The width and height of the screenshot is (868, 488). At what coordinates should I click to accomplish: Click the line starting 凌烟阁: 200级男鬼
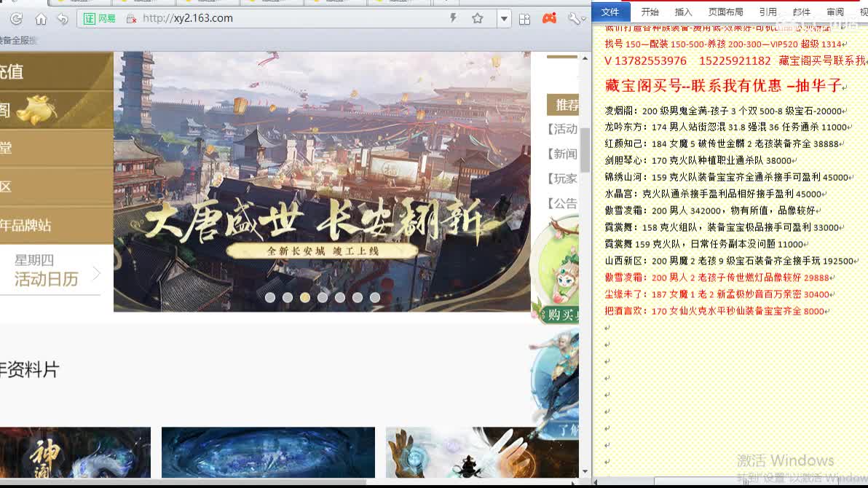[x=725, y=111]
